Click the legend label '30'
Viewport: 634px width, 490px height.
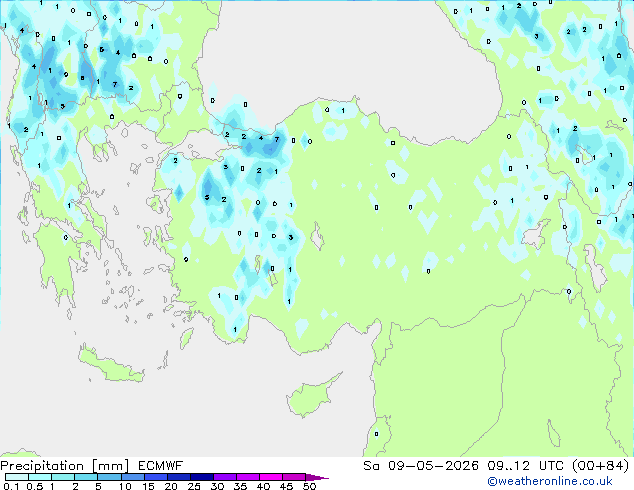point(218,486)
